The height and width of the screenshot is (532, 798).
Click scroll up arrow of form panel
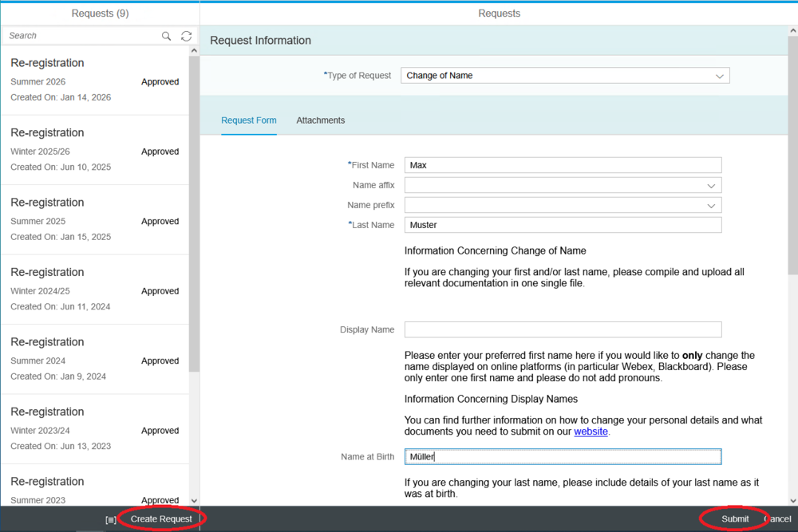pyautogui.click(x=793, y=31)
